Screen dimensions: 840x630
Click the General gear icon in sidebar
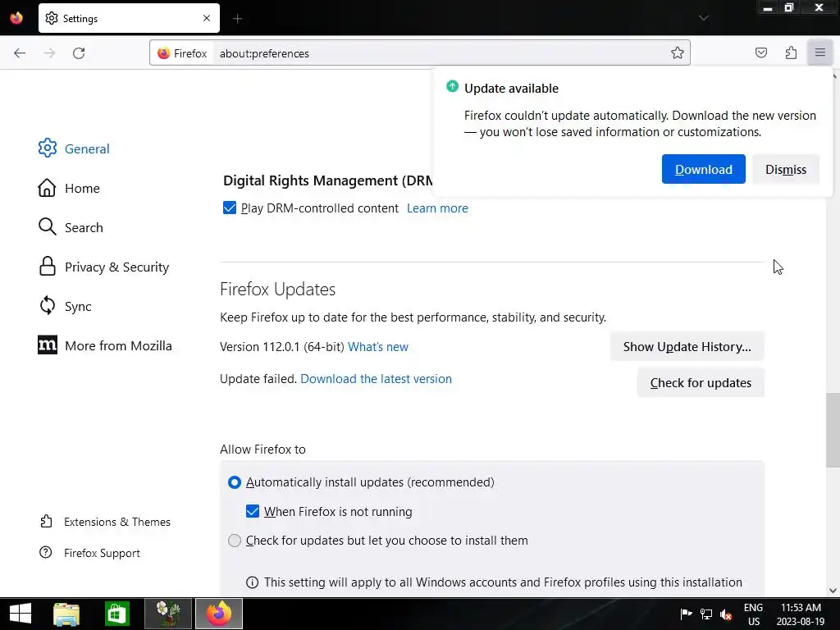point(47,148)
